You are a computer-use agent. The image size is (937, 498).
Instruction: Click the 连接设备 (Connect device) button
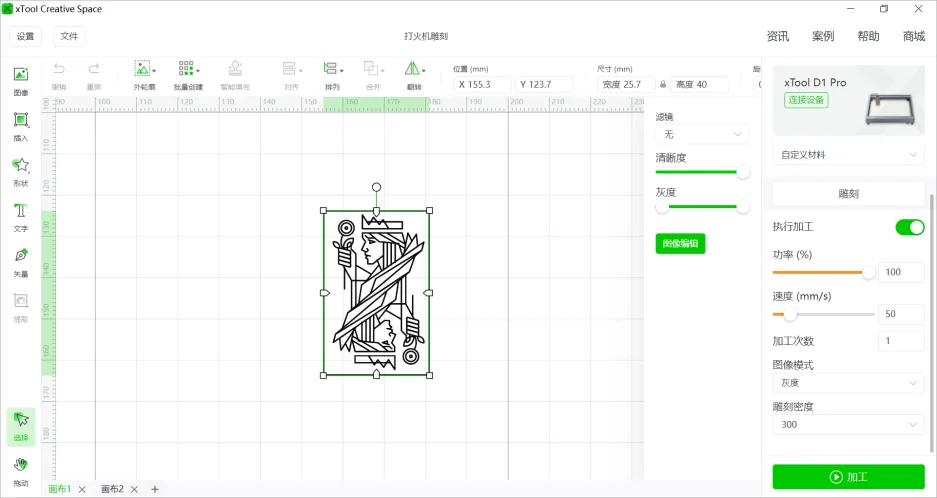(806, 100)
